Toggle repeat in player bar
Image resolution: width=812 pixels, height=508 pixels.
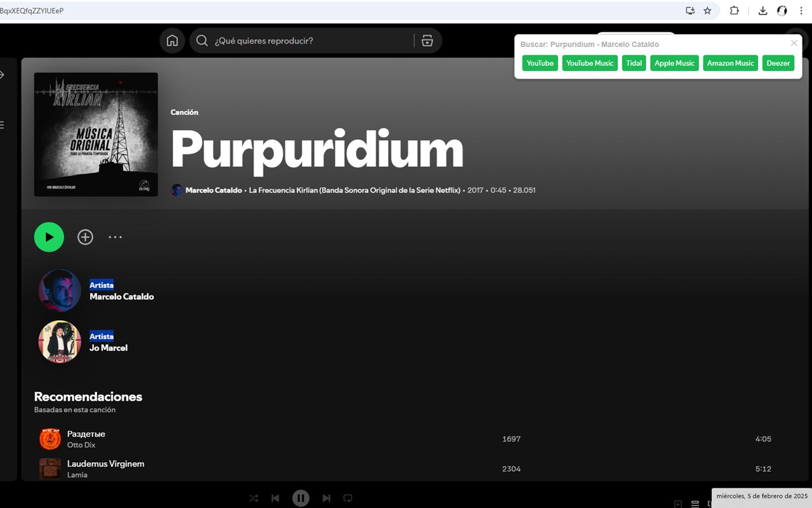(348, 498)
